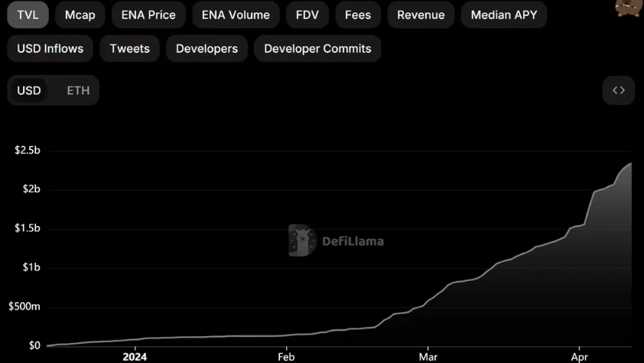Show USD Inflows on chart
The height and width of the screenshot is (363, 644).
pos(50,48)
